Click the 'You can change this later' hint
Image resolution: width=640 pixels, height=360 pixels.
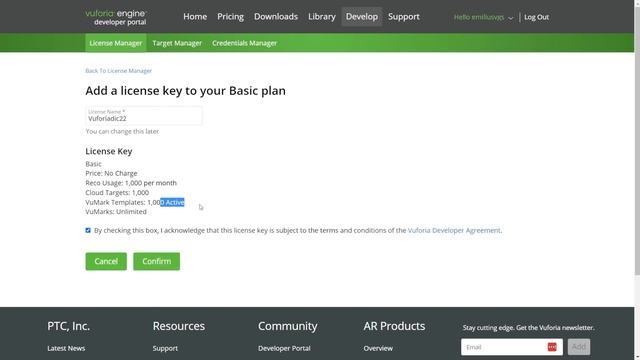pos(122,131)
